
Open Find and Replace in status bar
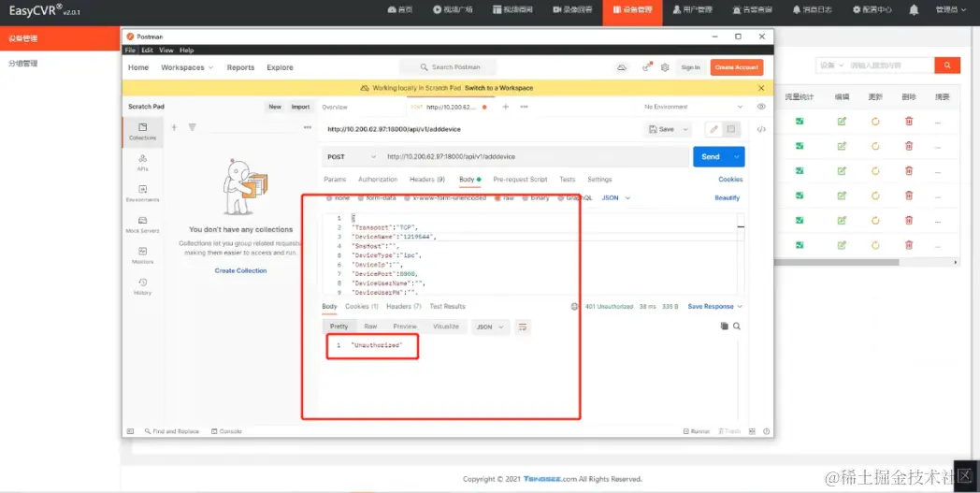pyautogui.click(x=172, y=431)
